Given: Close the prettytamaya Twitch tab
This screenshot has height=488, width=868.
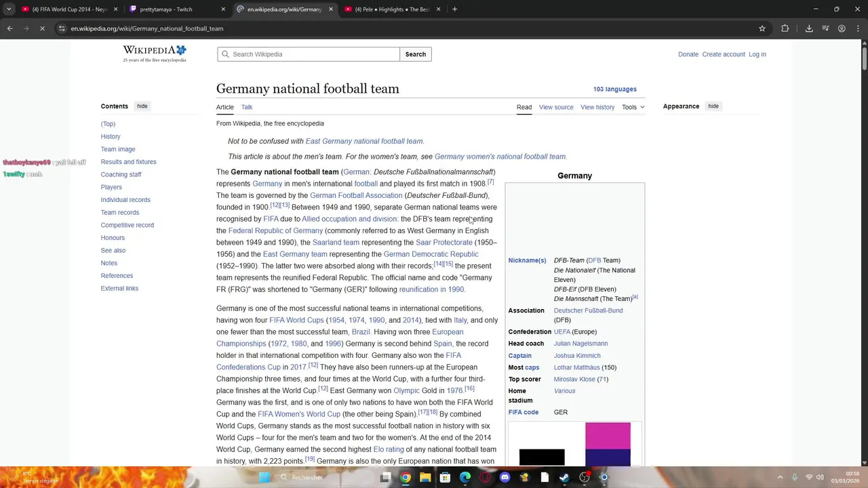Looking at the screenshot, I should pyautogui.click(x=223, y=9).
